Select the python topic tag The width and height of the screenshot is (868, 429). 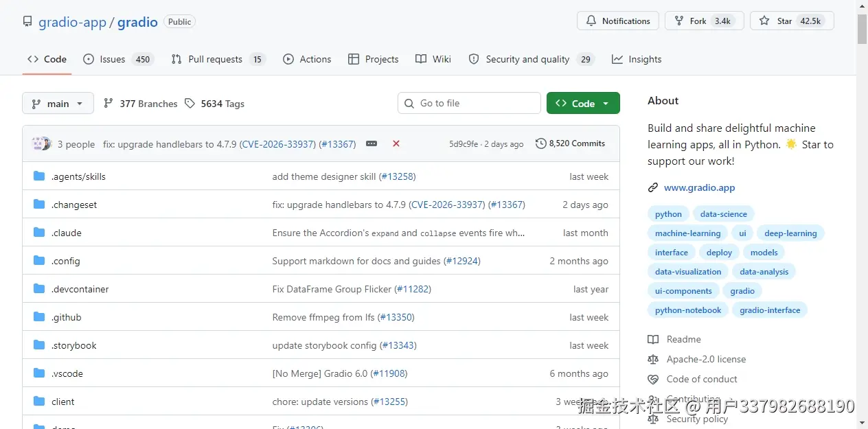point(668,214)
